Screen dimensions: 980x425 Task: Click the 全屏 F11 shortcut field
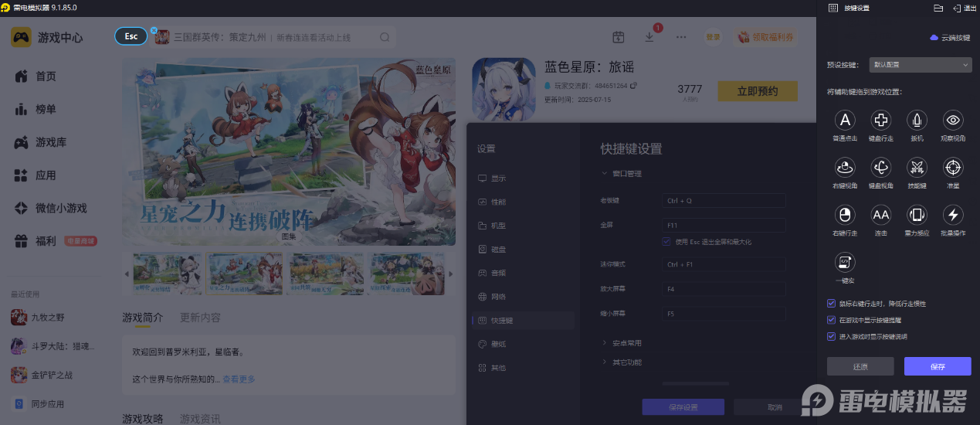pyautogui.click(x=724, y=226)
